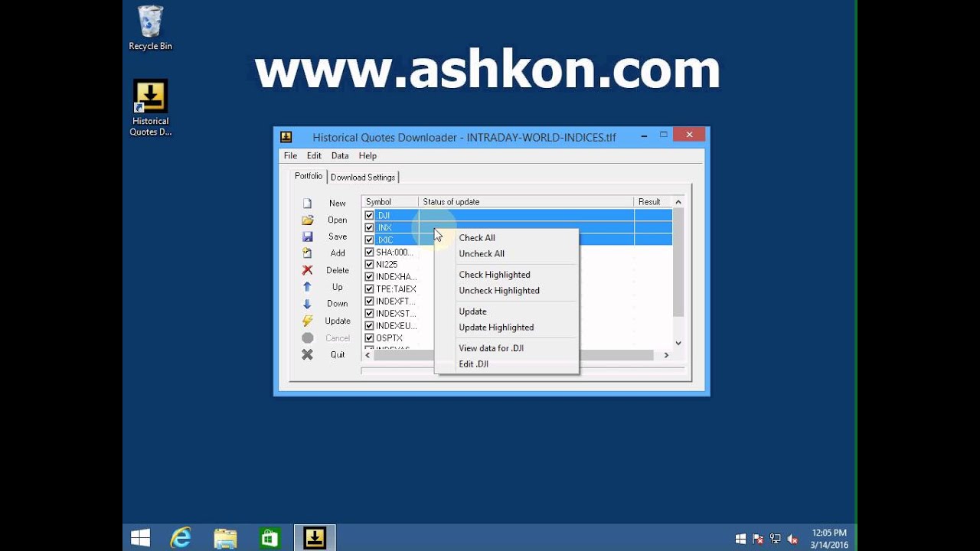Uncheck the .INX symbol checkbox

pyautogui.click(x=369, y=228)
